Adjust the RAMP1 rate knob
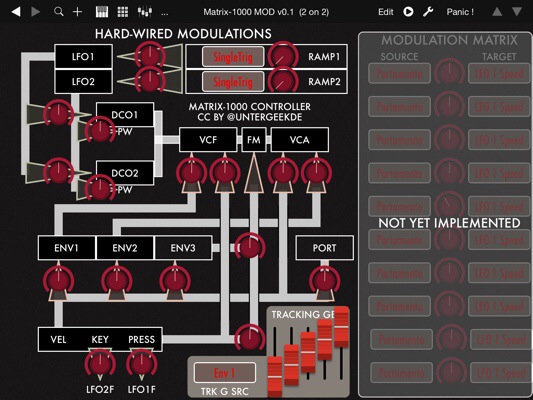The width and height of the screenshot is (533, 400). pyautogui.click(x=283, y=56)
